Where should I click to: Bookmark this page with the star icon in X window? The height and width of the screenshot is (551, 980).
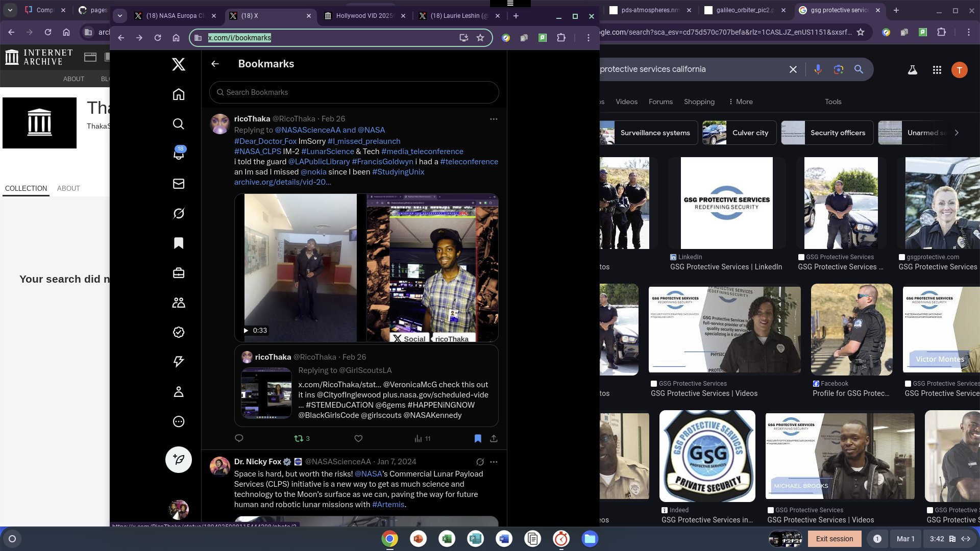[x=480, y=38]
